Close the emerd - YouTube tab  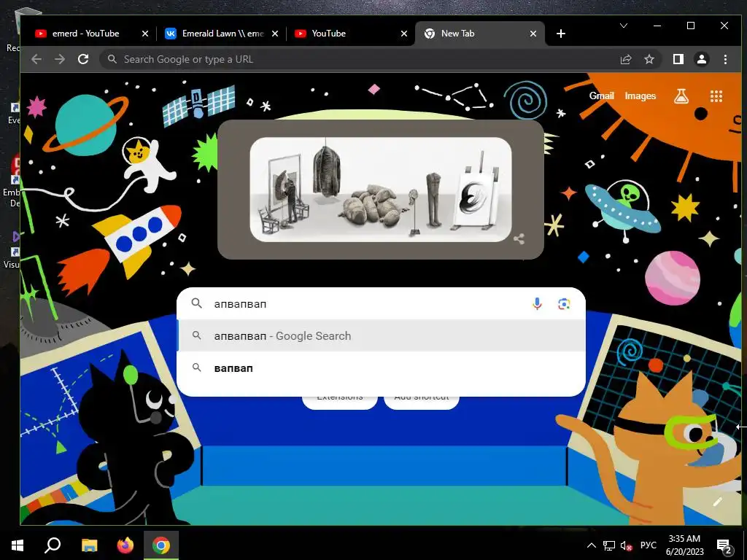(145, 34)
